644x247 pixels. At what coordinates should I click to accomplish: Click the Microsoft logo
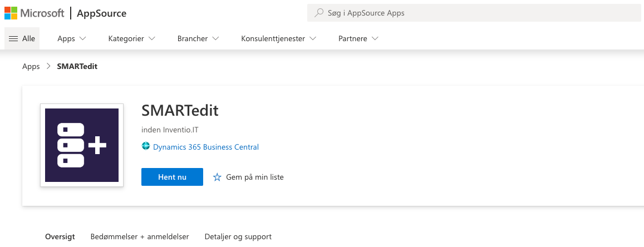(x=35, y=13)
